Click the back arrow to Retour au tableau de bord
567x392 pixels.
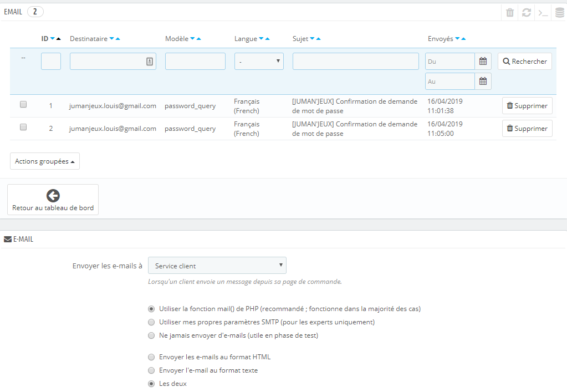(x=53, y=196)
